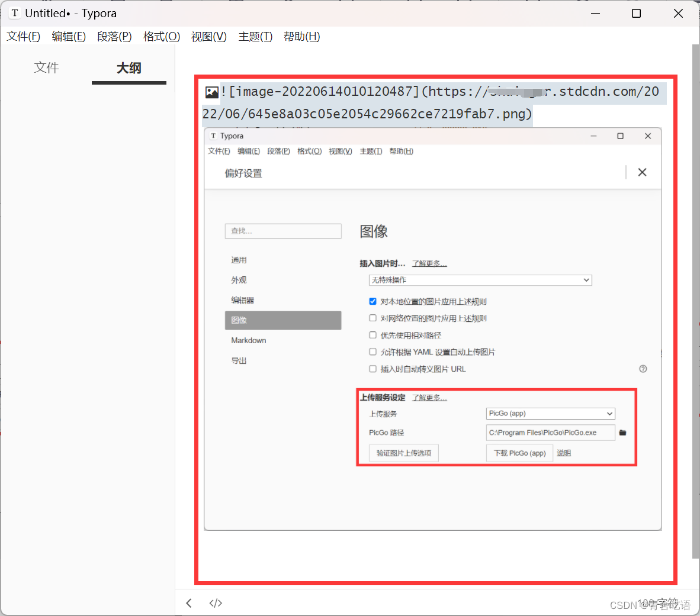Click the Typora T logo in the title bar
Screen dimensions: 700x616
14,12
